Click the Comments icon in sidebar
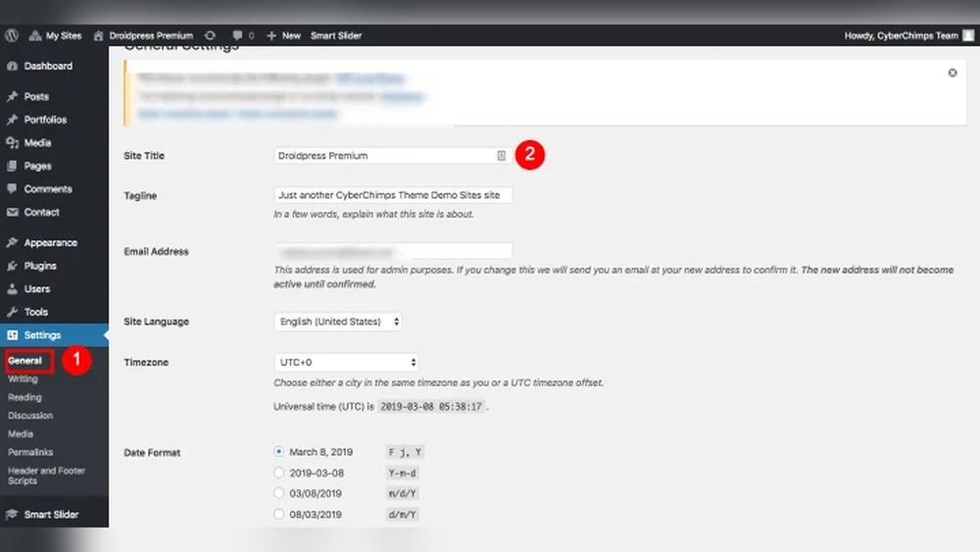980x552 pixels. [12, 189]
